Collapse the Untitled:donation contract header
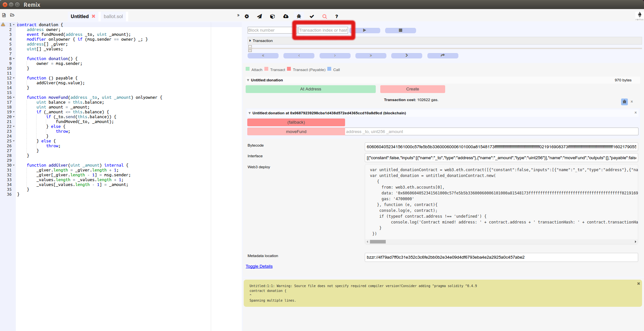The image size is (644, 331). point(248,80)
